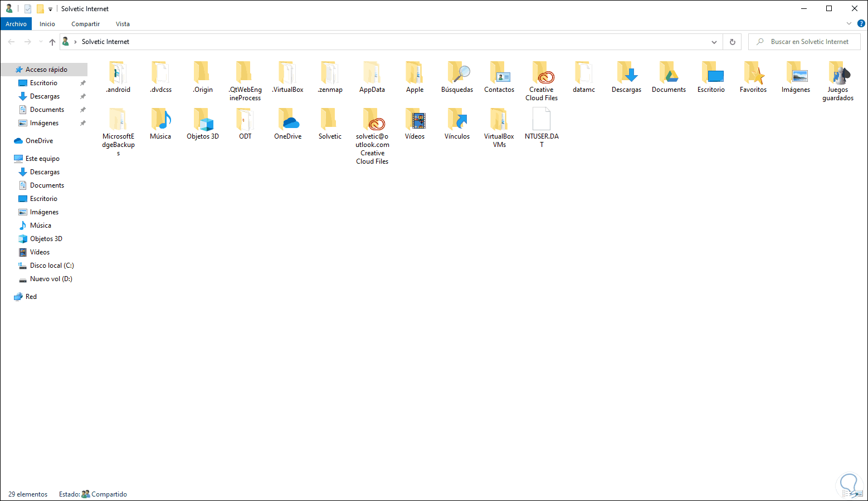
Task: Open Disco local (C:) from the sidebar
Action: (51, 266)
